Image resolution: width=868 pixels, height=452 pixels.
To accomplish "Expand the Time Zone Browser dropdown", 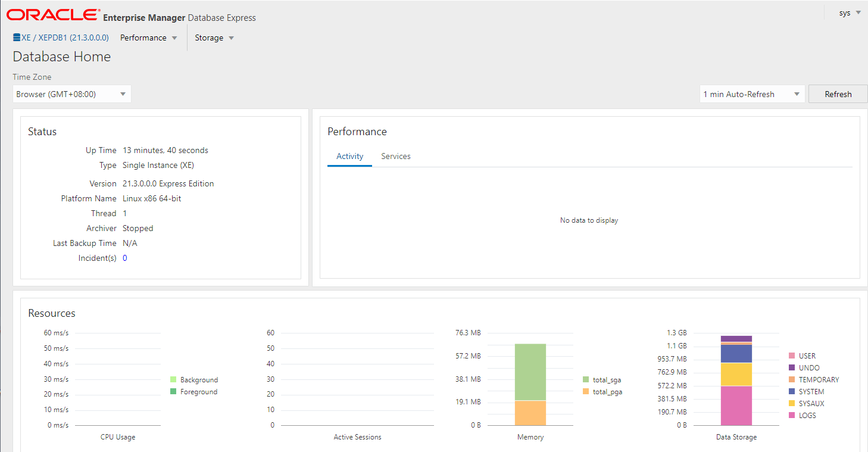I will (x=71, y=94).
